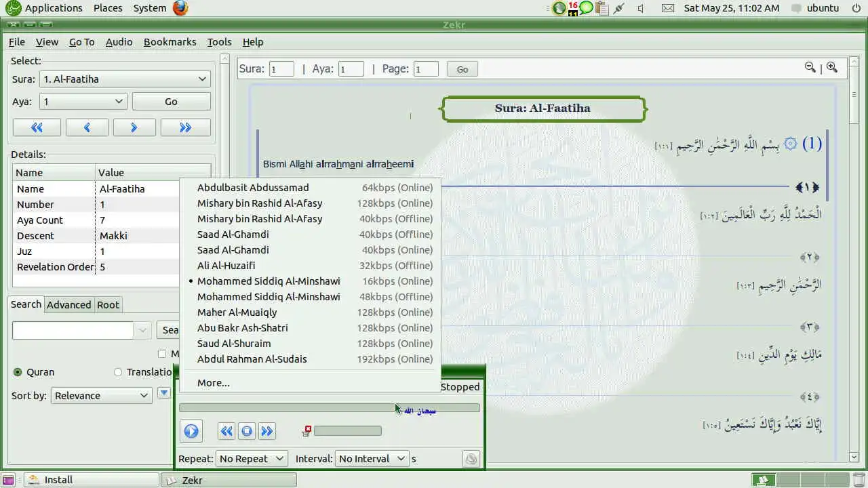Start audio playback with the play button
The image size is (868, 488).
(x=191, y=431)
